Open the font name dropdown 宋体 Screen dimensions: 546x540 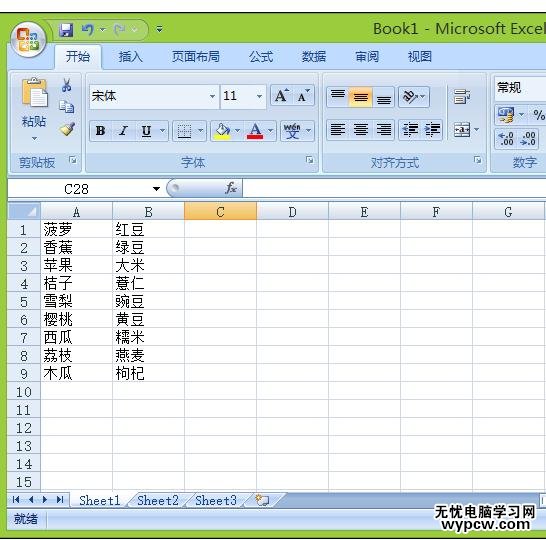click(212, 96)
